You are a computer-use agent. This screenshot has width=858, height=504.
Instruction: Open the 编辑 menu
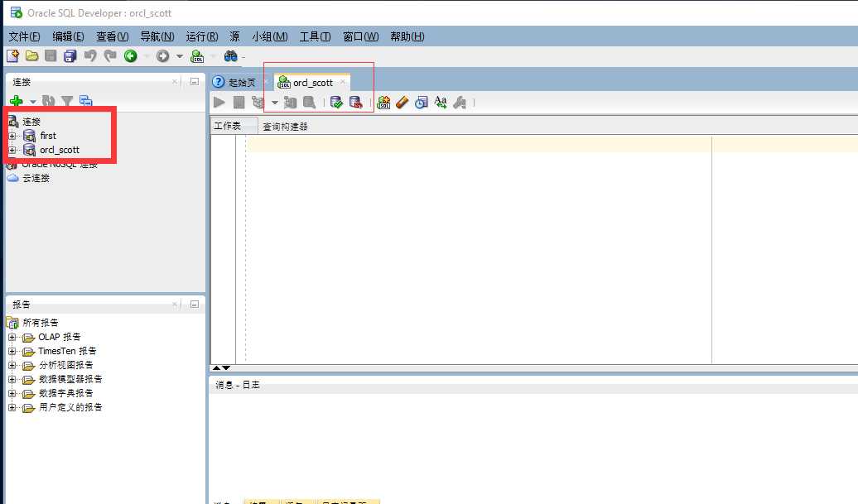[x=68, y=36]
